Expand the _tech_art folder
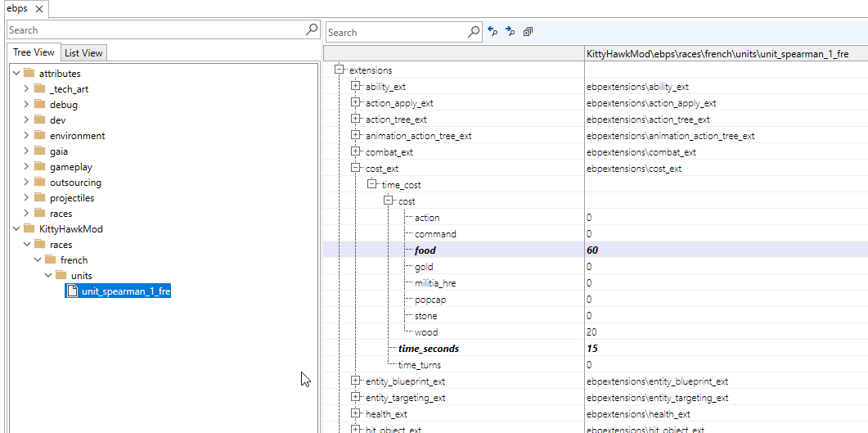Screen dimensions: 868x433 pos(26,88)
